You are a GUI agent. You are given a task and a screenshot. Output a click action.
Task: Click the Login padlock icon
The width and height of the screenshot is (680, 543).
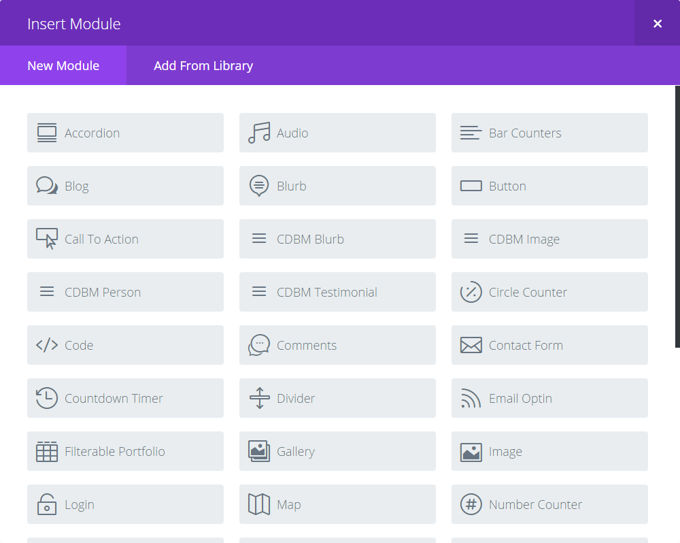pyautogui.click(x=47, y=505)
